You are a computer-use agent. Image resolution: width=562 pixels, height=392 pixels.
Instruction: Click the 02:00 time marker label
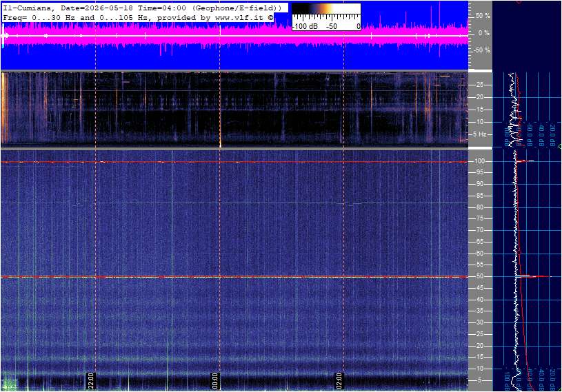(x=339, y=381)
